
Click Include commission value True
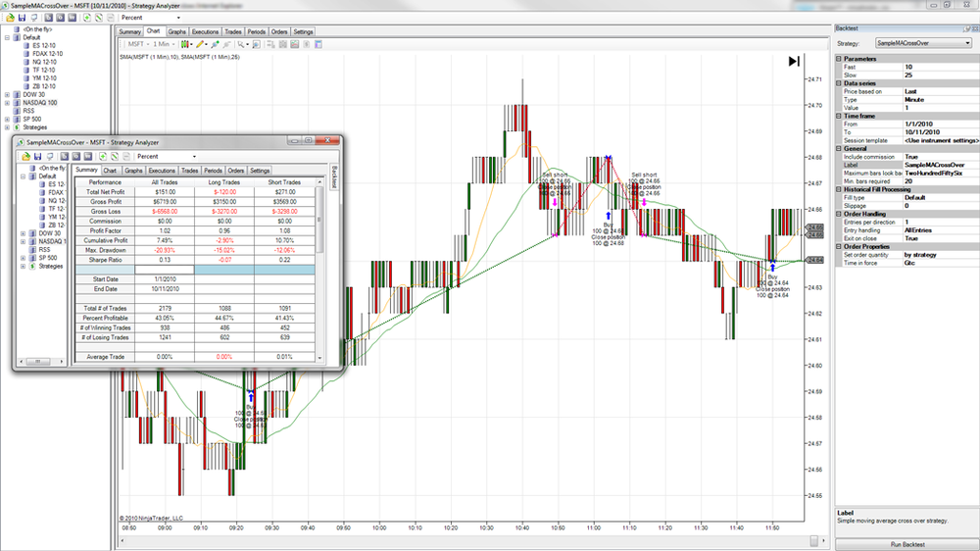941,157
